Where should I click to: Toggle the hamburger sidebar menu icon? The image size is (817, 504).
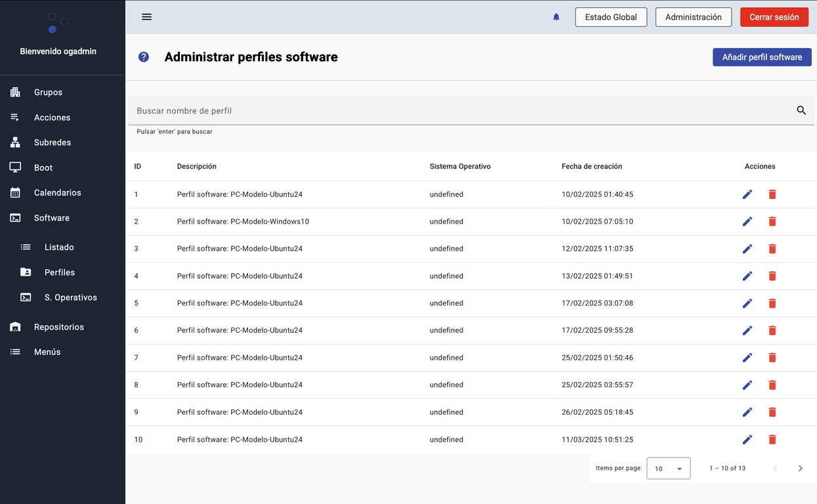click(x=146, y=17)
